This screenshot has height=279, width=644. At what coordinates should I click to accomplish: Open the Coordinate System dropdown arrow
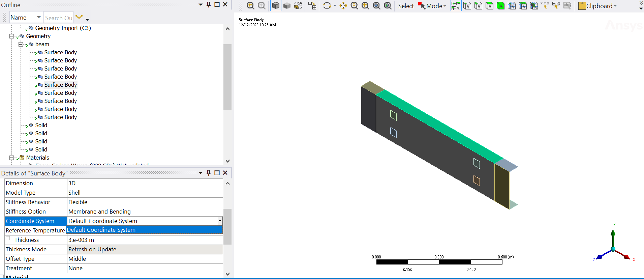(x=220, y=221)
